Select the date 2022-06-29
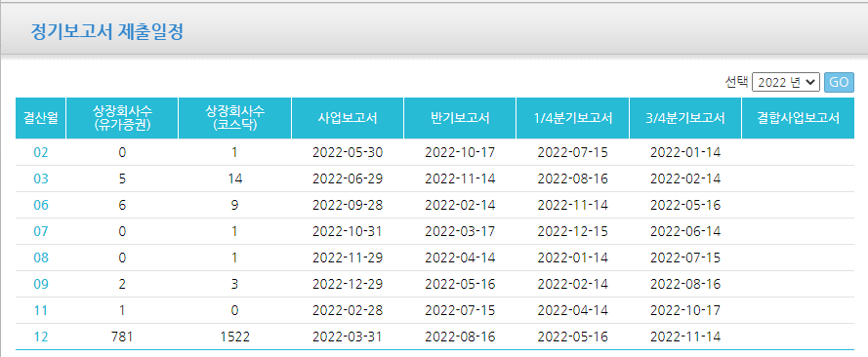This screenshot has height=357, width=868. coord(348,179)
